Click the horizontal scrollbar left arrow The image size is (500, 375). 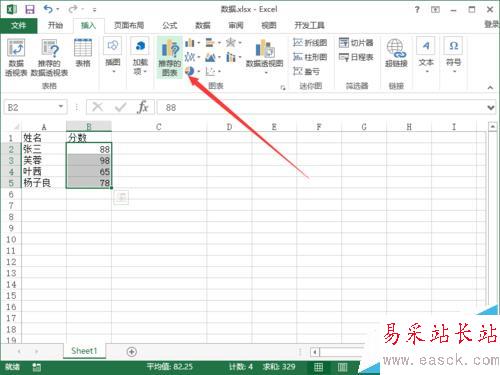[314, 352]
